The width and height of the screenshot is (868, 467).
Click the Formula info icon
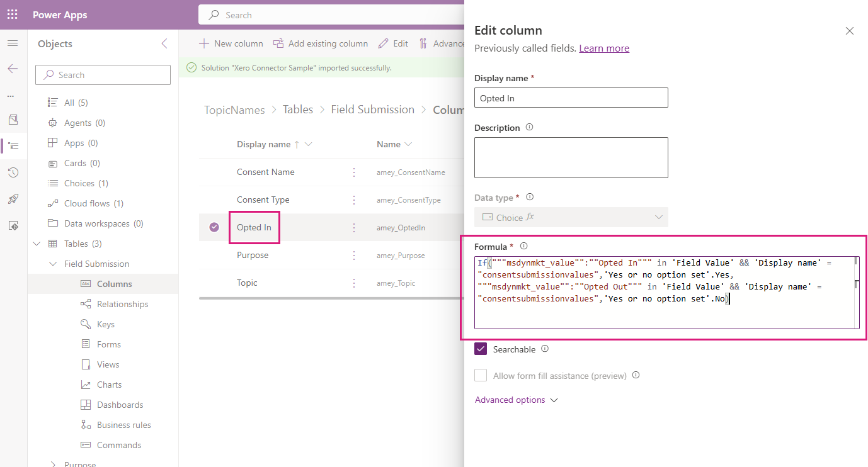pos(523,246)
